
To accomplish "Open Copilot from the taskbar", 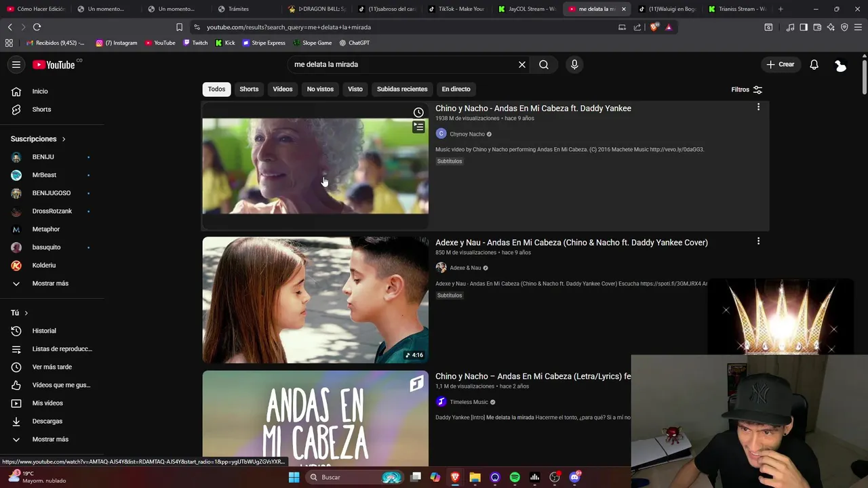I will (x=435, y=477).
